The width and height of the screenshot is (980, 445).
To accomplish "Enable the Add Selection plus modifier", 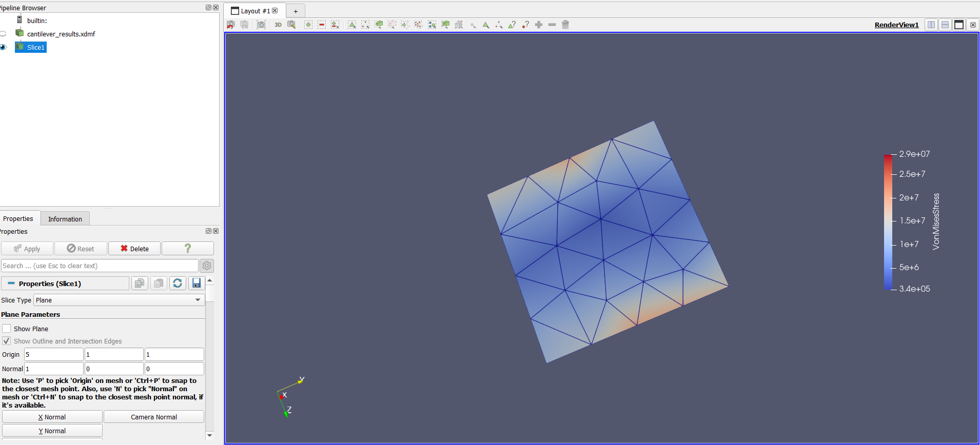I will (x=308, y=25).
